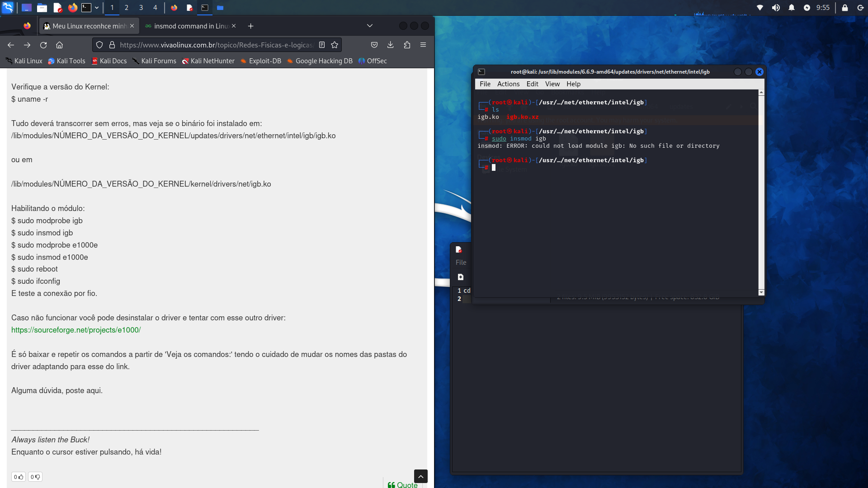Switch to workspace 2
Image resolution: width=868 pixels, height=488 pixels.
coord(127,8)
